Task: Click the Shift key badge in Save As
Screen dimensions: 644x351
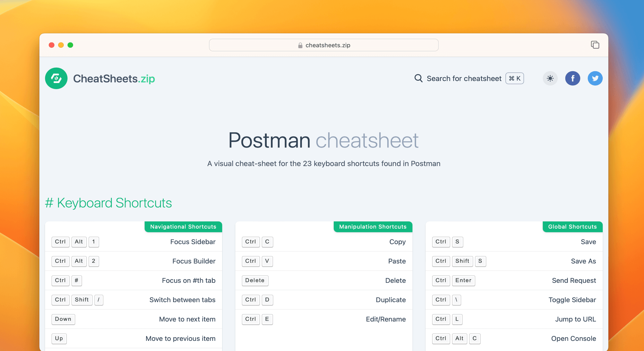Action: point(462,261)
